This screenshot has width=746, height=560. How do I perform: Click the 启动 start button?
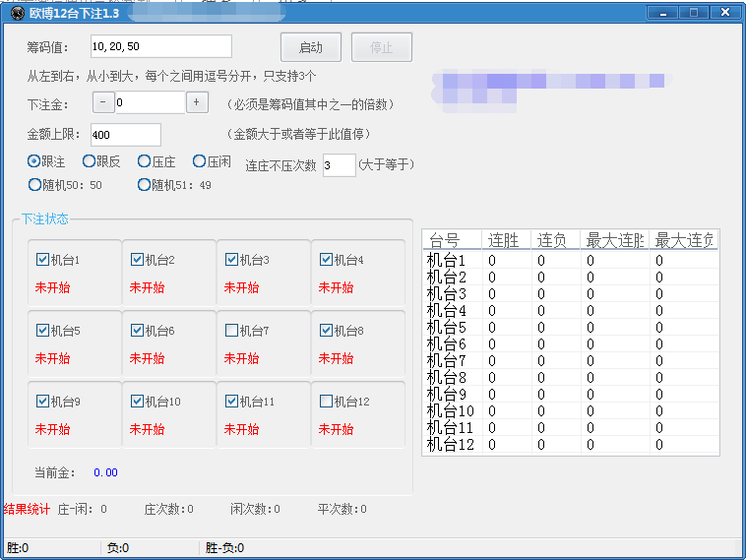click(x=311, y=47)
